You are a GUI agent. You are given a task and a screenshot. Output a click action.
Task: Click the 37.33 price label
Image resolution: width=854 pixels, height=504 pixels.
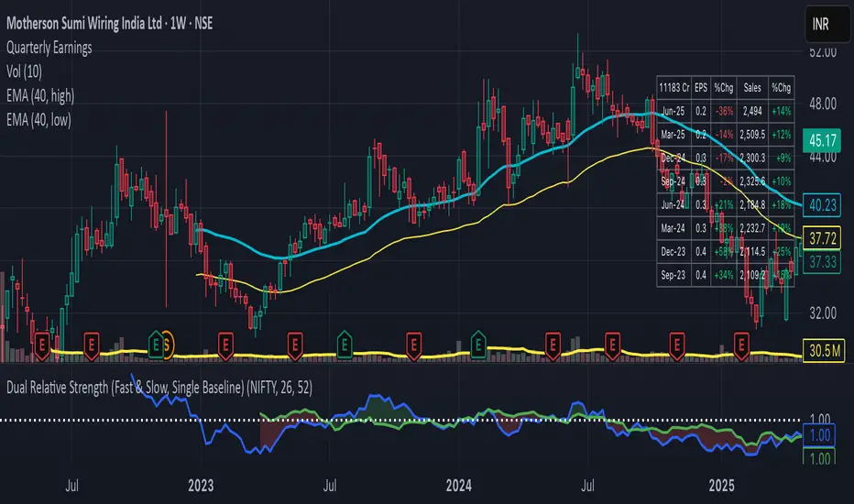[x=822, y=262]
